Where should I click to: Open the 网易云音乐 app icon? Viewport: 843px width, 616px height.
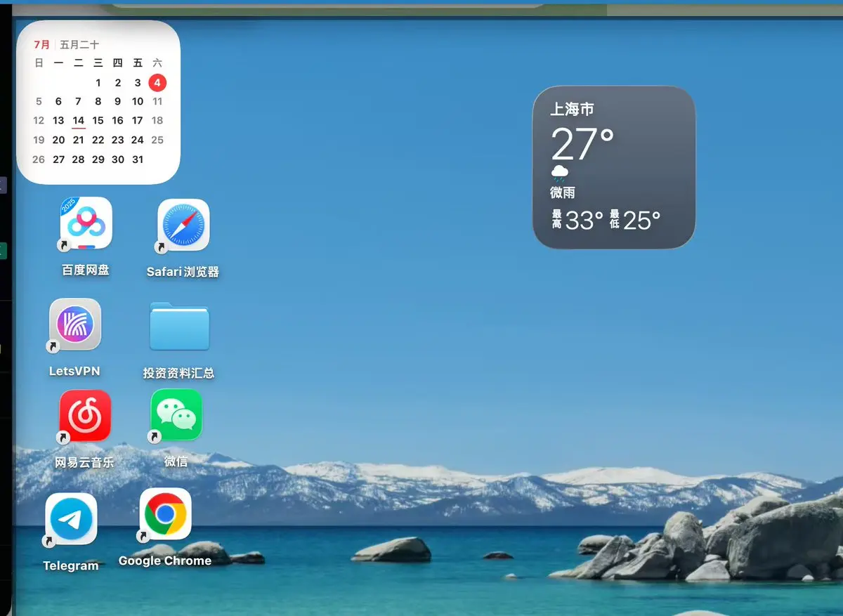[x=85, y=415]
